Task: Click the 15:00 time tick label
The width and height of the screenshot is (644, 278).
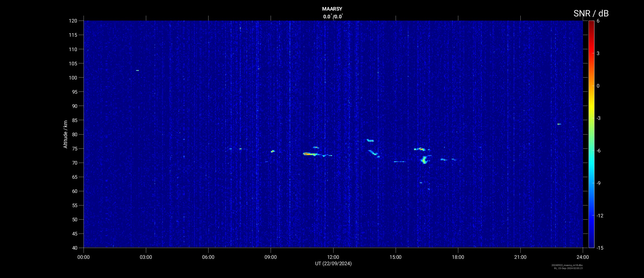Action: point(395,257)
